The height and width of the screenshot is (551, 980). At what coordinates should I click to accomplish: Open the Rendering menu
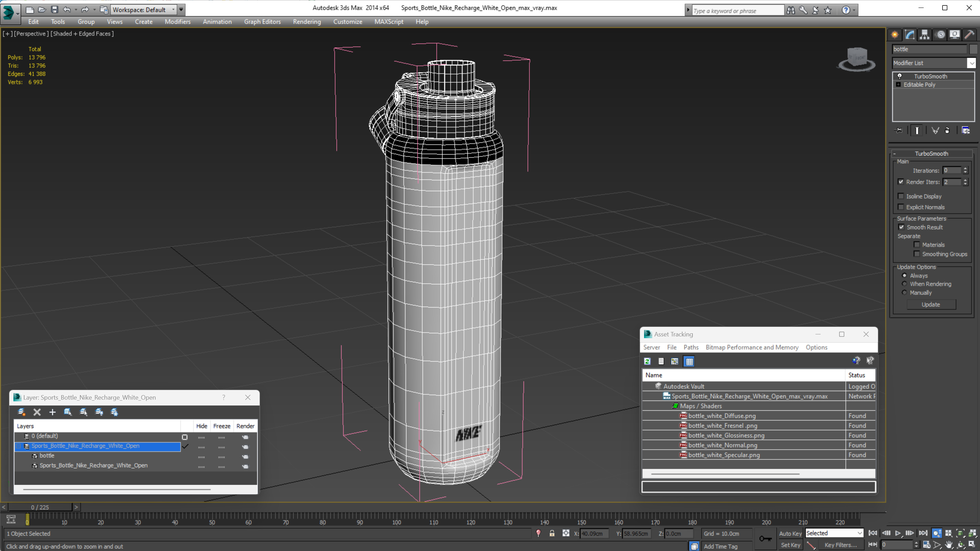[x=307, y=22]
